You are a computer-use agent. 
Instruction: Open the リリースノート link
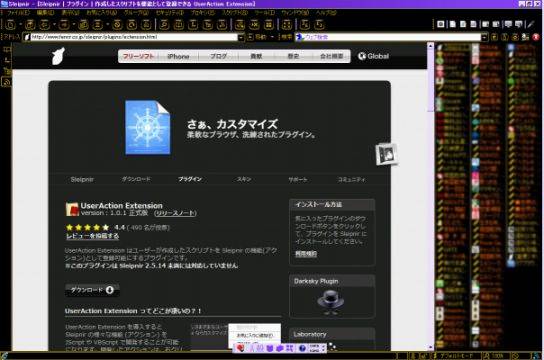[175, 213]
